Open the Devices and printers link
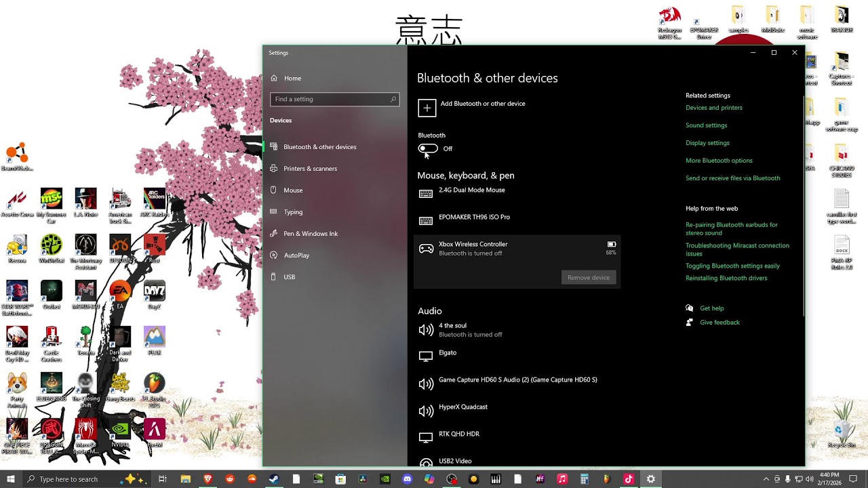Viewport: 868px width, 488px height. (714, 108)
